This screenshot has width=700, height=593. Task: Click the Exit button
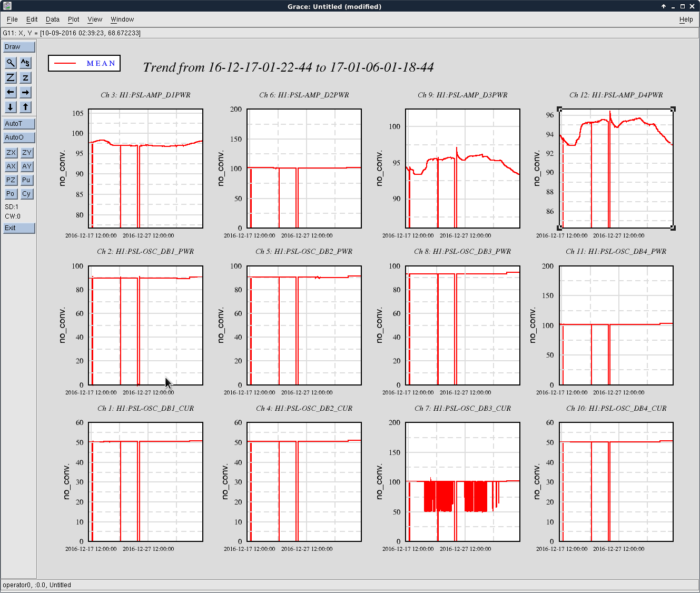pyautogui.click(x=19, y=228)
